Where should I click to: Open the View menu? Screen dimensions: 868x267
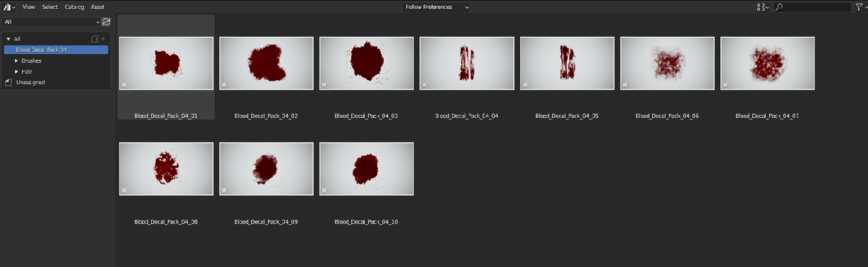tap(28, 7)
